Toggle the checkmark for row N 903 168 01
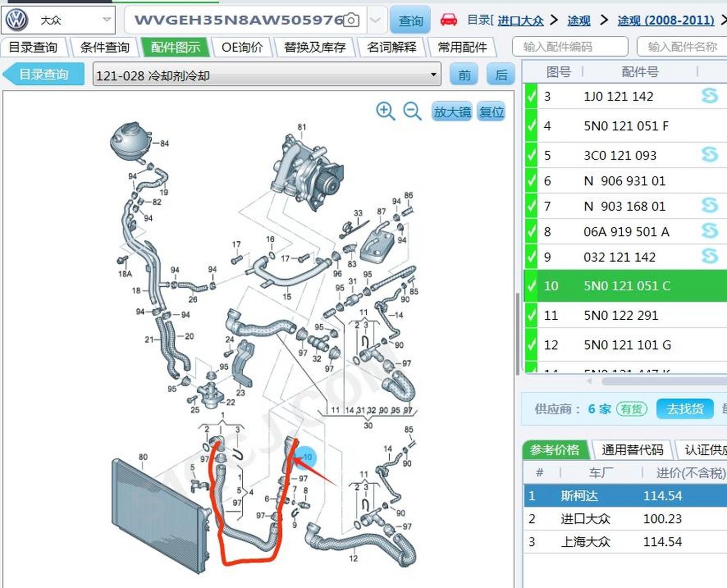 [531, 206]
